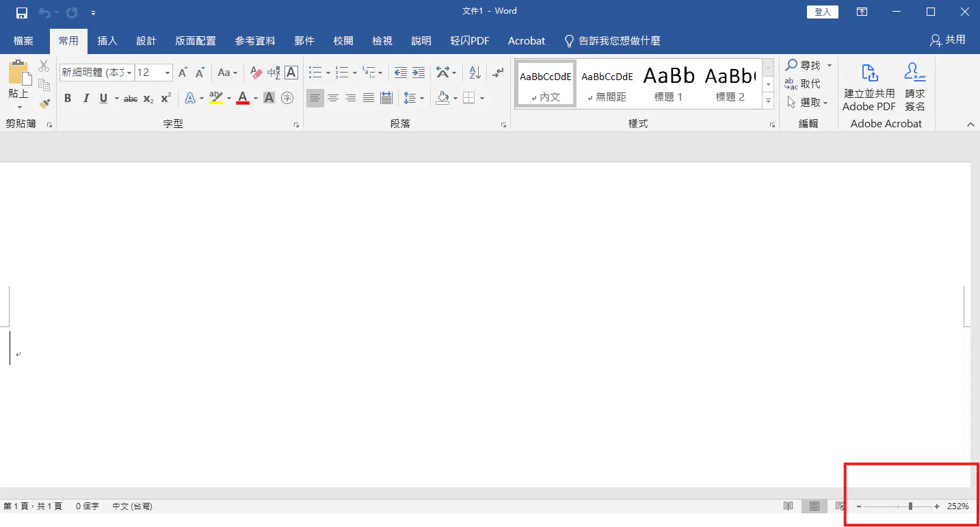Switch to Read Mode in the status bar
The width and height of the screenshot is (980, 527).
[789, 506]
